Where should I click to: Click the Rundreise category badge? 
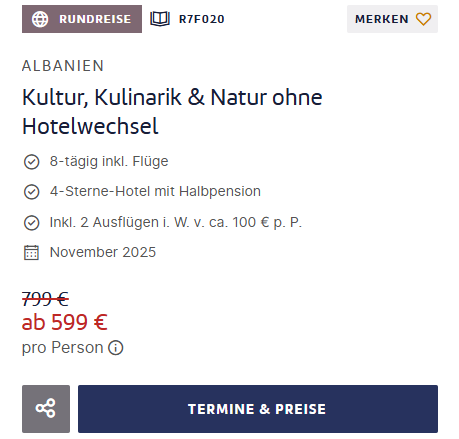click(x=82, y=19)
